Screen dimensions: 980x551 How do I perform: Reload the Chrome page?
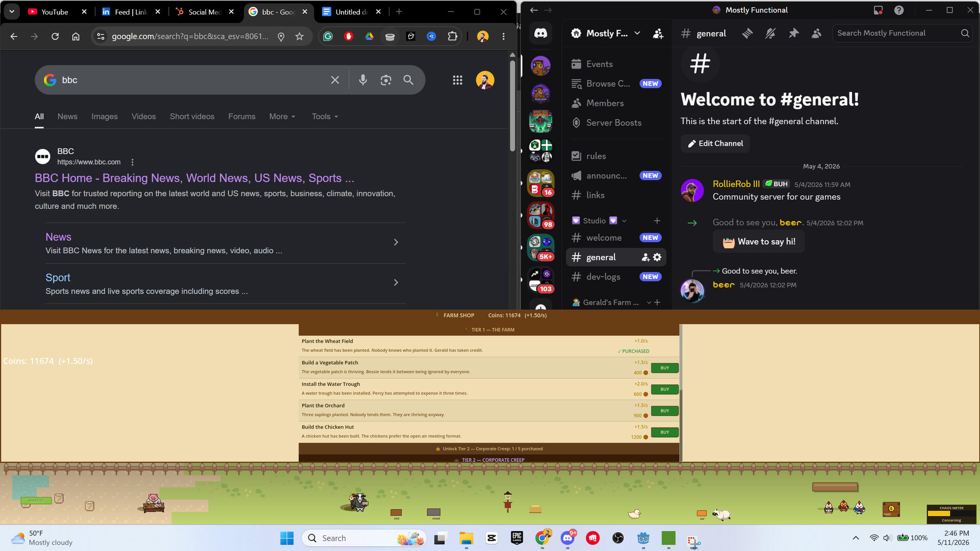click(55, 36)
